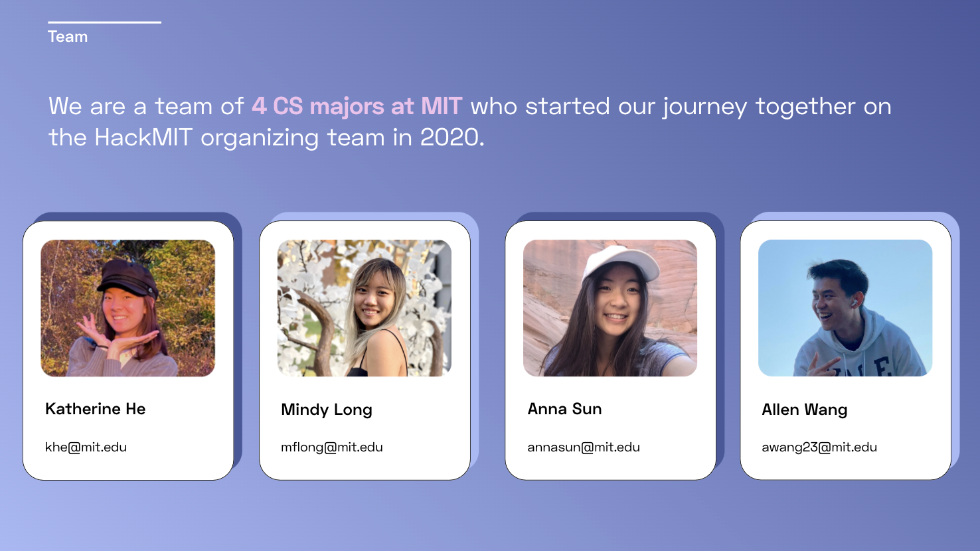
Task: Click the white space below awang23@mit.edu
Action: pyautogui.click(x=845, y=467)
